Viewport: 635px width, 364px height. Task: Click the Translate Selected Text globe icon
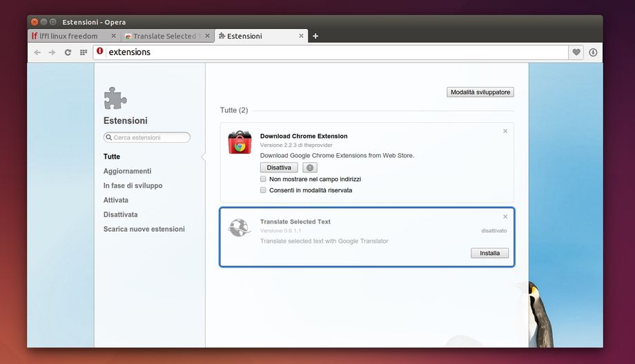[x=240, y=228]
